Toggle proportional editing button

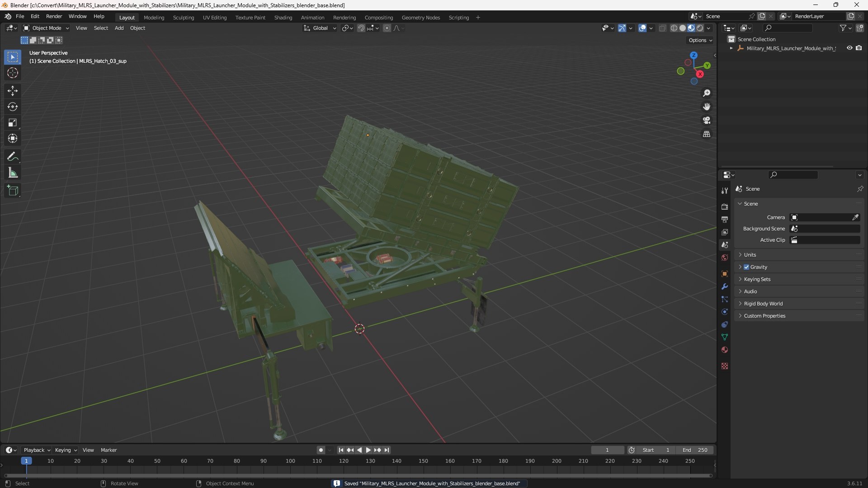coord(387,28)
